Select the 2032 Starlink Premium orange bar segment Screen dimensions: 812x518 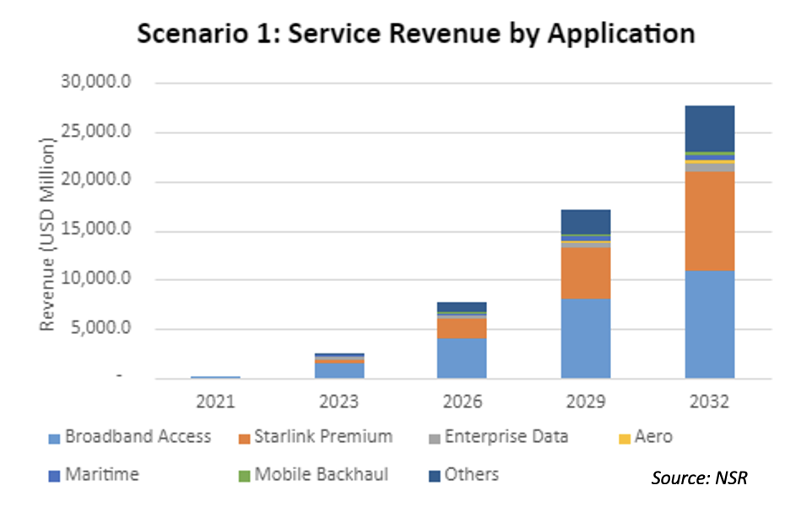[x=710, y=221]
